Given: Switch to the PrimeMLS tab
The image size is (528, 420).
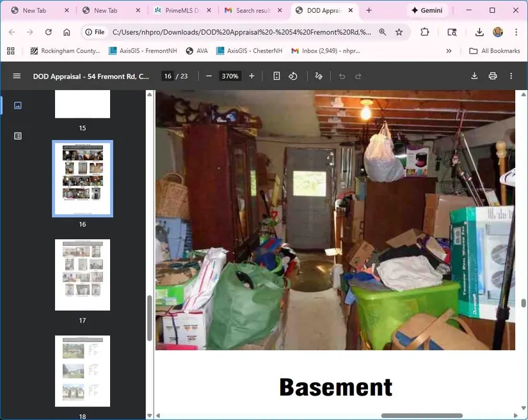Looking at the screenshot, I should 180,11.
